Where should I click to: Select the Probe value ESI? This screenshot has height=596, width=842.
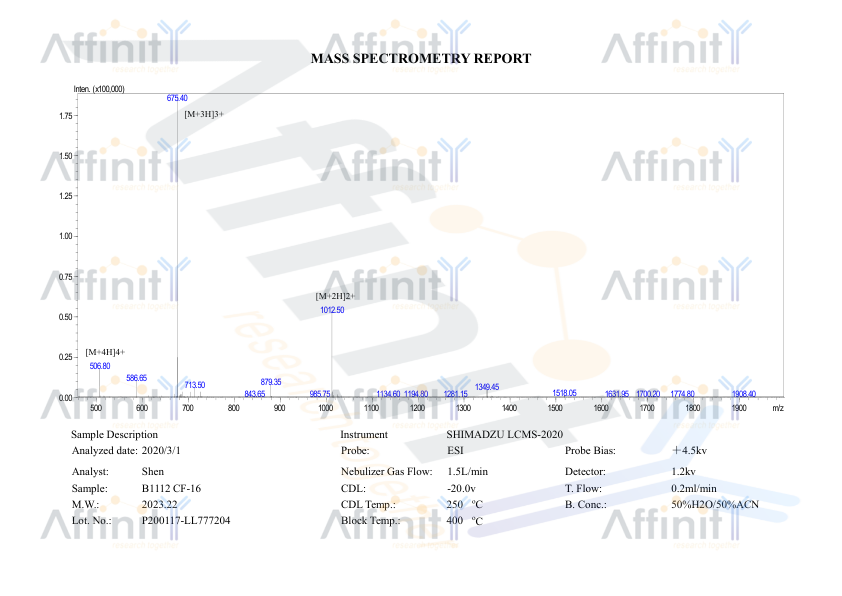pos(455,450)
